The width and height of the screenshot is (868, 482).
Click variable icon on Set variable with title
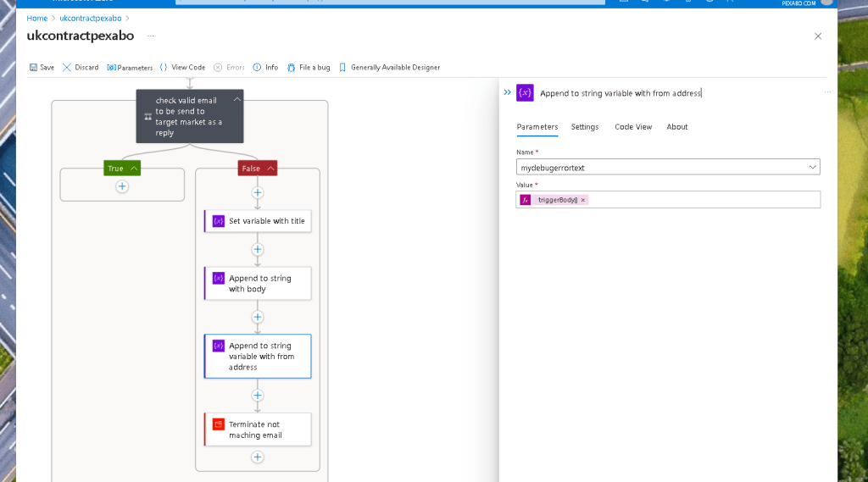coord(219,221)
